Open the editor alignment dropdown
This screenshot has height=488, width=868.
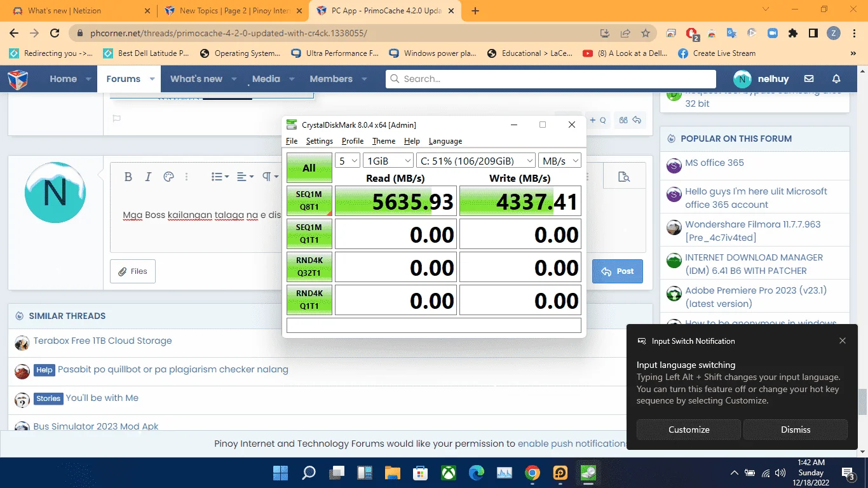tap(245, 177)
